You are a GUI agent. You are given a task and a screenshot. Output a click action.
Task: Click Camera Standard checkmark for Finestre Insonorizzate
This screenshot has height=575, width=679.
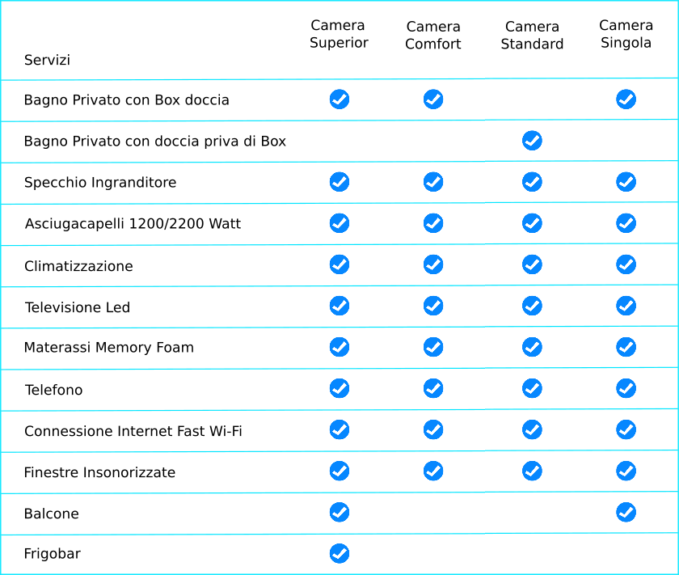click(532, 471)
